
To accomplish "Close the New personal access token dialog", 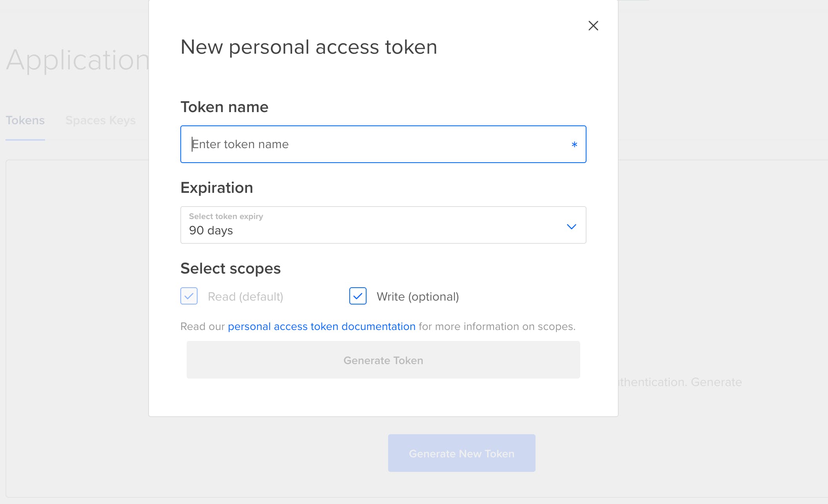I will (593, 26).
